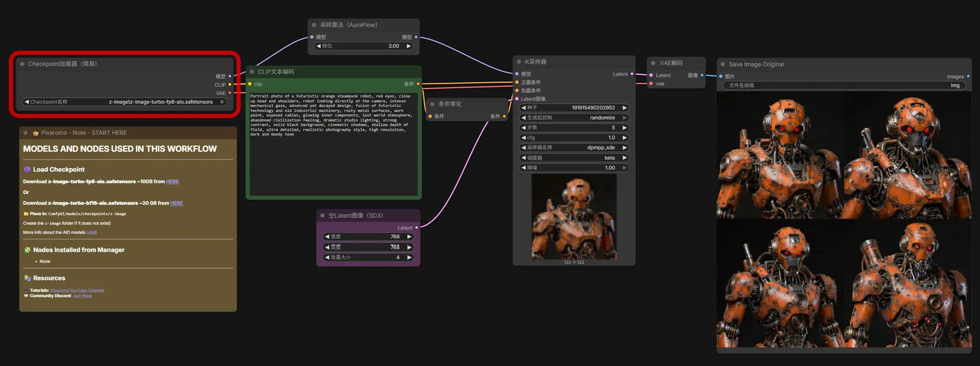980x366 pixels.
Task: Collapse the 空Latent图像 (SD3) node via title dot
Action: click(x=323, y=216)
